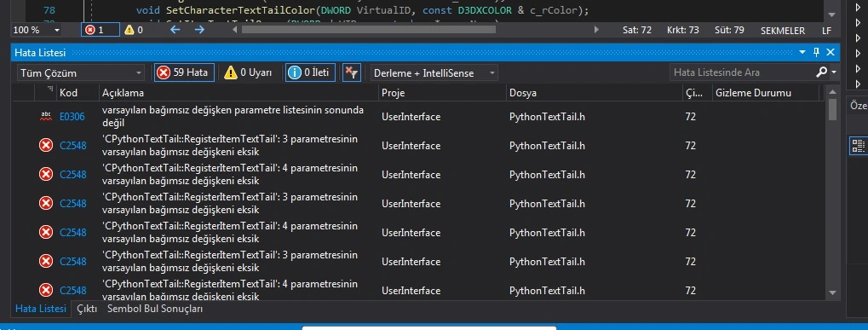Switch to the Çıktı tab
Screen dimensions: 868x330
(x=87, y=309)
